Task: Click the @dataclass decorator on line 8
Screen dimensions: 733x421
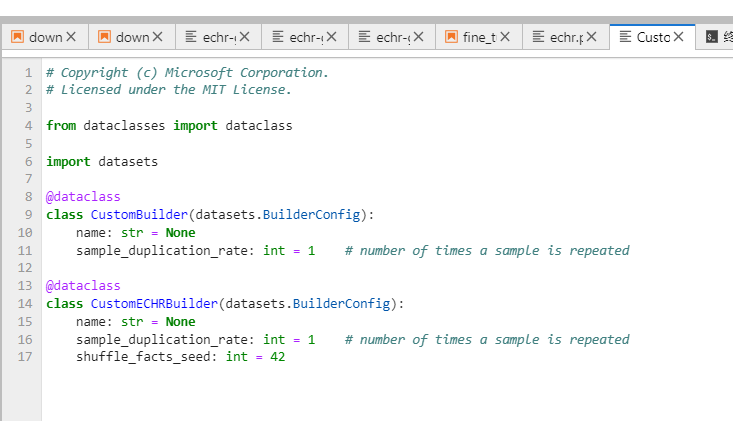Action: tap(83, 197)
